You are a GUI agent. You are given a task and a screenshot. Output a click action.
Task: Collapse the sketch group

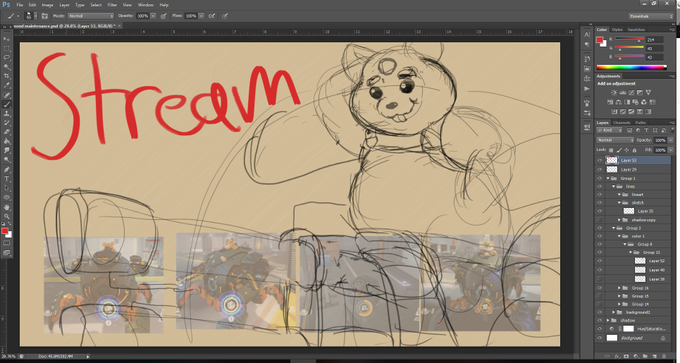tap(619, 203)
